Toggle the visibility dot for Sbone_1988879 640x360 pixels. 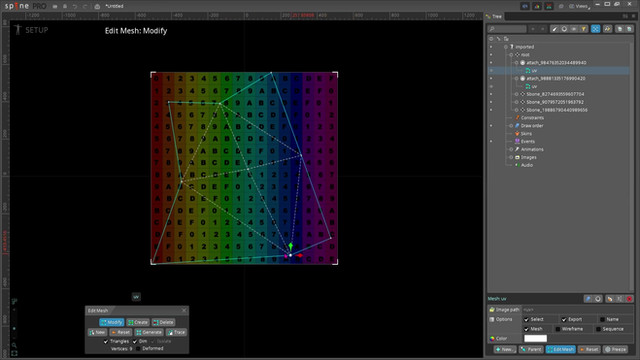(x=491, y=110)
